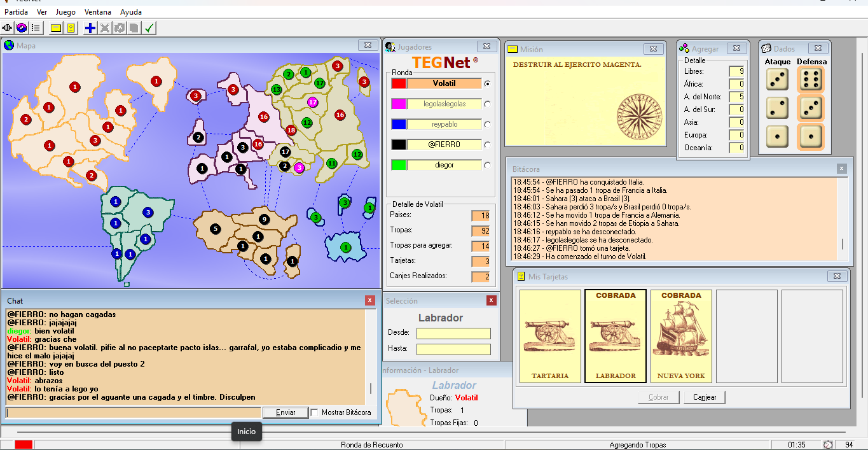Click the chat message input field
Viewport: 868px width, 450px height.
(134, 412)
